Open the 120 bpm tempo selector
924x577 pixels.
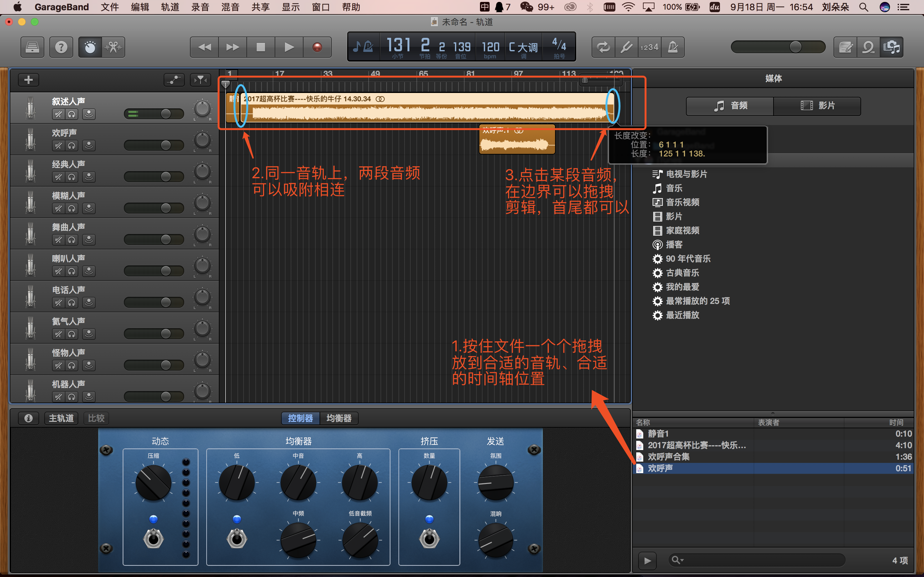tap(490, 46)
